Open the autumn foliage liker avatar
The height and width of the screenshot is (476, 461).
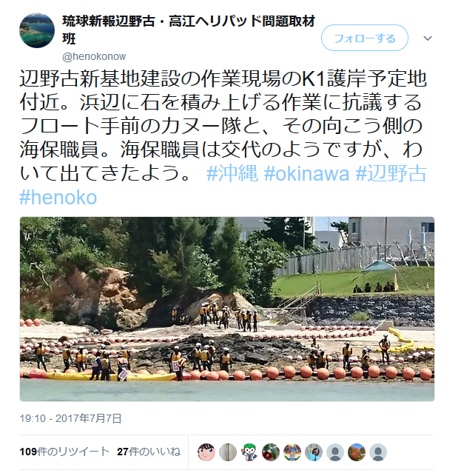357,452
